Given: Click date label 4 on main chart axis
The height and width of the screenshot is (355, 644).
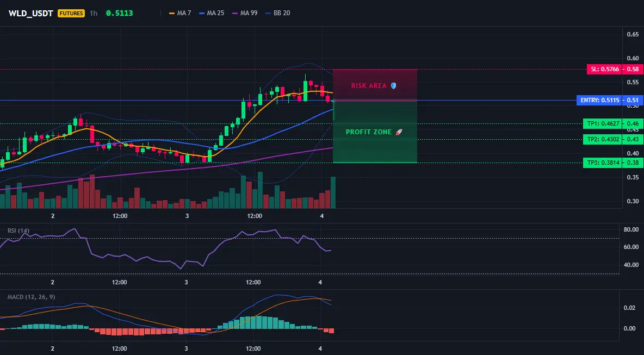Looking at the screenshot, I should coord(321,216).
